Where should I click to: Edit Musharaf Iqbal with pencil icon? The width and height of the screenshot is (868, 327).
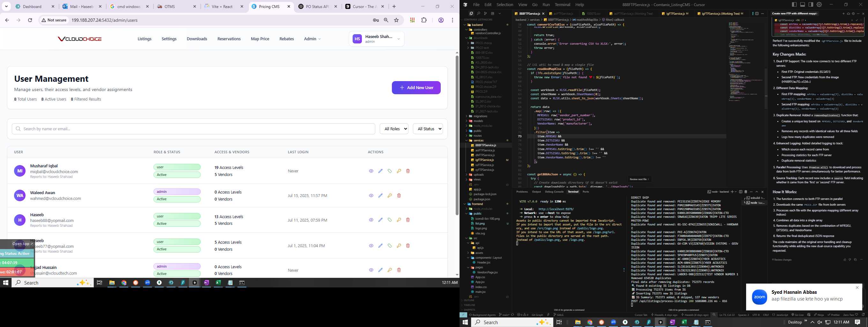click(380, 171)
